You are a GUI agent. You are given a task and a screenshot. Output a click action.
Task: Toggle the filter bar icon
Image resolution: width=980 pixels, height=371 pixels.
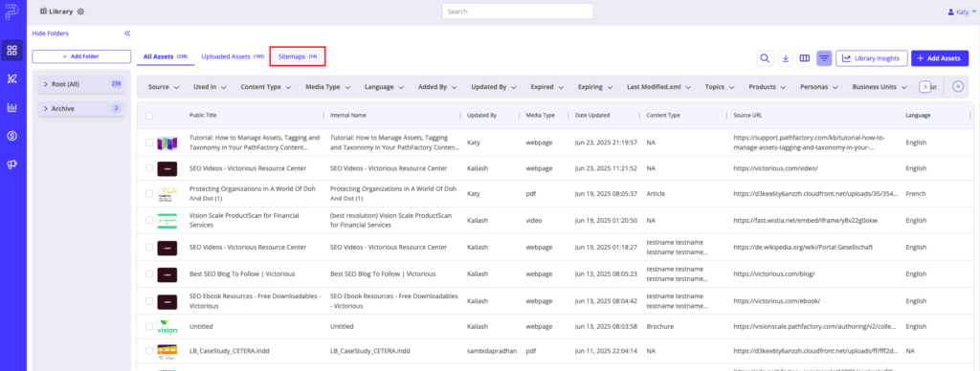point(824,58)
